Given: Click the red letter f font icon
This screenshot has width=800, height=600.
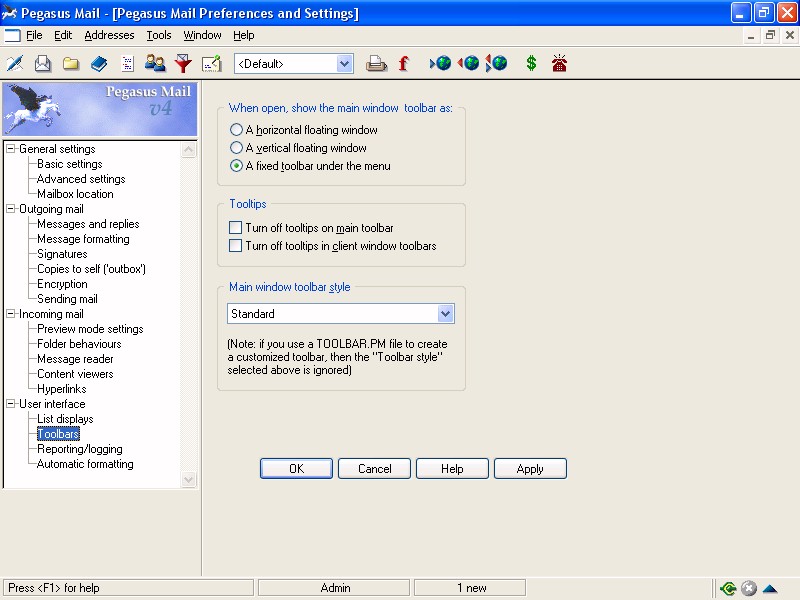Looking at the screenshot, I should pos(404,64).
